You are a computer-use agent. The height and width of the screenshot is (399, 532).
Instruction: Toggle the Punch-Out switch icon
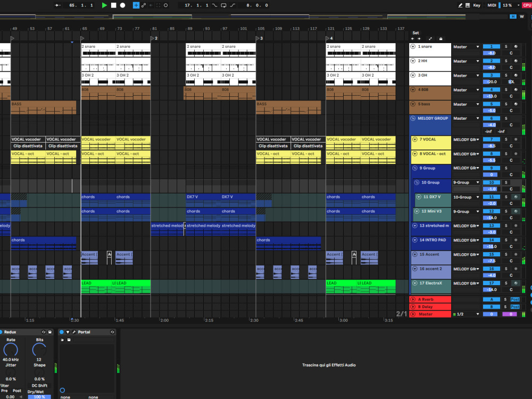tap(232, 5)
